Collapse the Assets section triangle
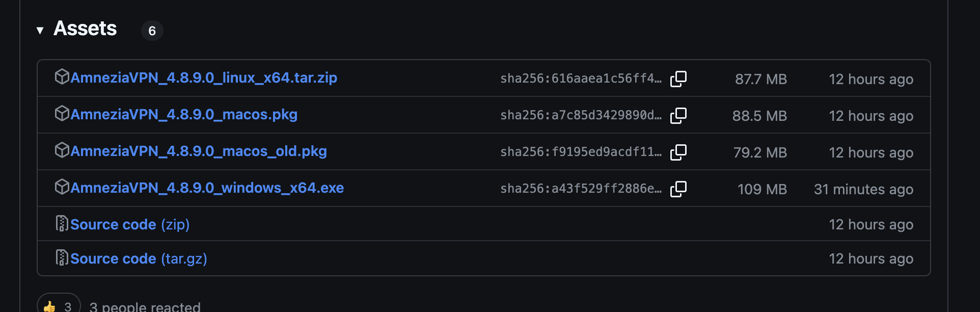980x312 pixels. (40, 31)
